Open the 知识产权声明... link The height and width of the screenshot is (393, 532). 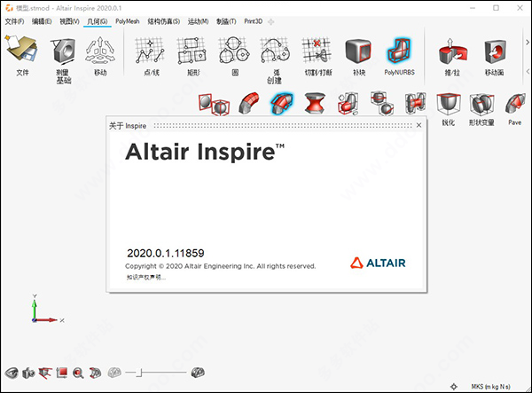146,278
